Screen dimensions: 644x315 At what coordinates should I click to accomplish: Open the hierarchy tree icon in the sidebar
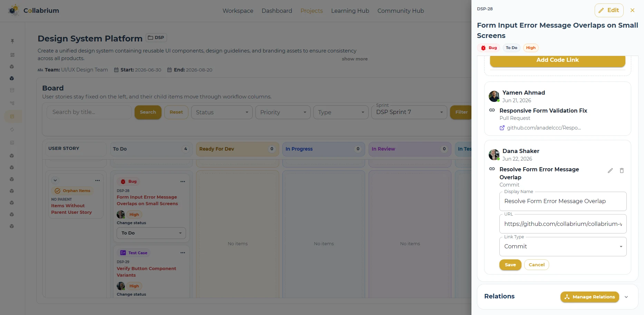pos(12,103)
